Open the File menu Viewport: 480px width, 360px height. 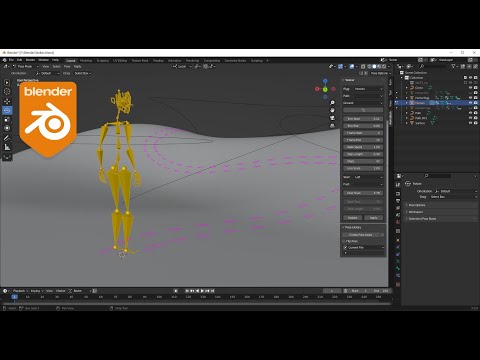[x=11, y=60]
